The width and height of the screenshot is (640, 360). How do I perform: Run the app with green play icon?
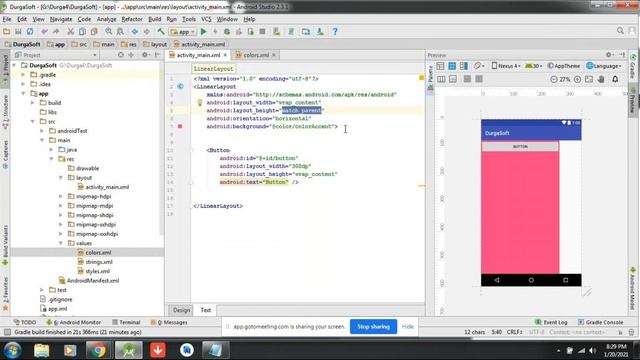[x=204, y=31]
